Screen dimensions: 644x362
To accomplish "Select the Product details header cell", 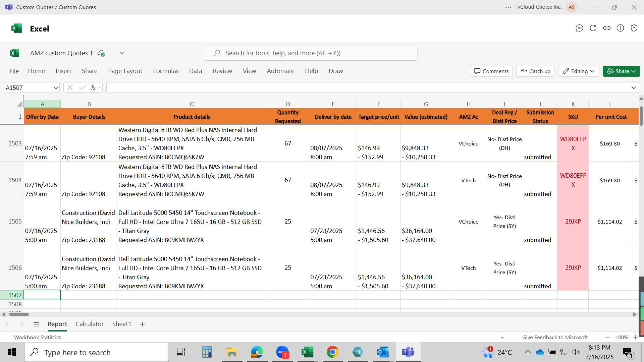I will pos(192,117).
